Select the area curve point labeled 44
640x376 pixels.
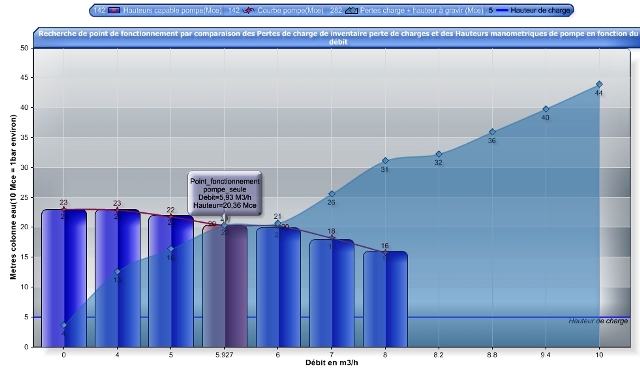coord(599,84)
